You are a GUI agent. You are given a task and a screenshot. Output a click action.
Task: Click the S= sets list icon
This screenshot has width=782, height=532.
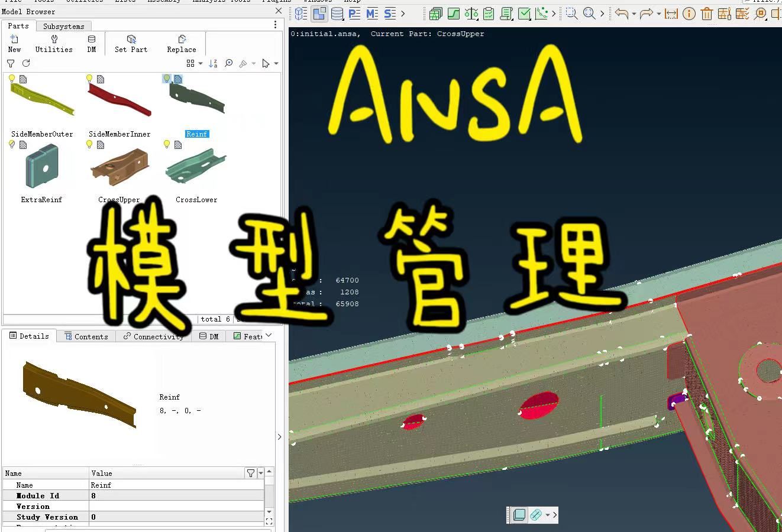coord(390,14)
